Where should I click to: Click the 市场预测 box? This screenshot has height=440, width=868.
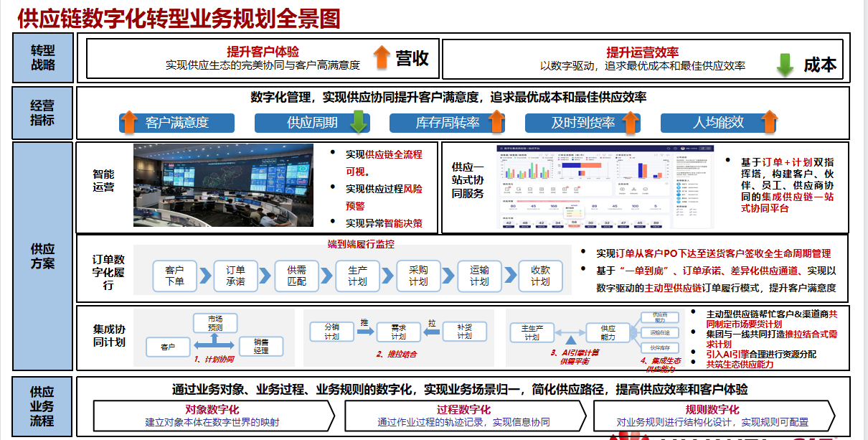pyautogui.click(x=215, y=323)
